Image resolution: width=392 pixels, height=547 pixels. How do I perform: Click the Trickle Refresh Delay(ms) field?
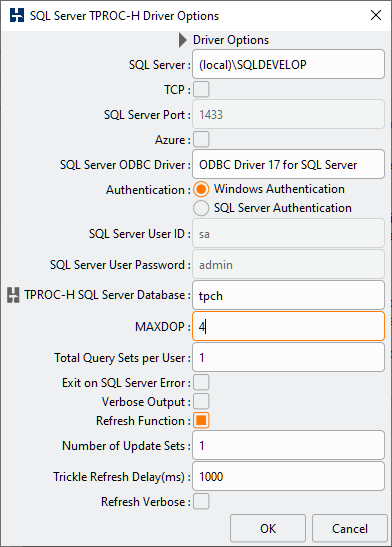coord(288,476)
